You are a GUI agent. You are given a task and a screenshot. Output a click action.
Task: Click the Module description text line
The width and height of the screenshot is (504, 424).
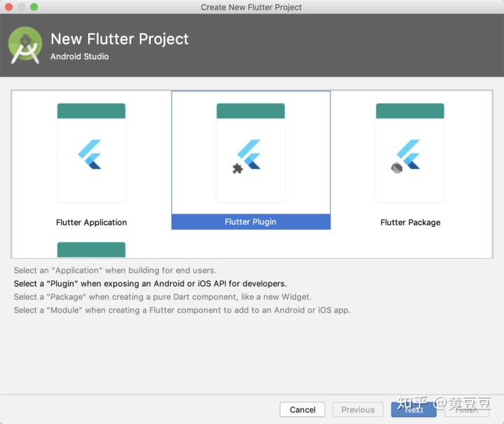click(x=182, y=310)
